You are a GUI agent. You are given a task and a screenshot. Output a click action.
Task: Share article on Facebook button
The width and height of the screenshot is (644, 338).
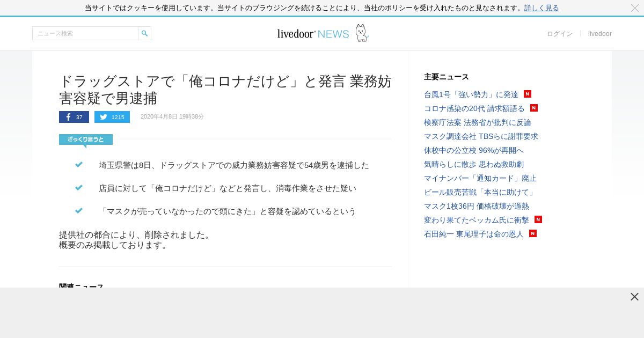pyautogui.click(x=74, y=117)
